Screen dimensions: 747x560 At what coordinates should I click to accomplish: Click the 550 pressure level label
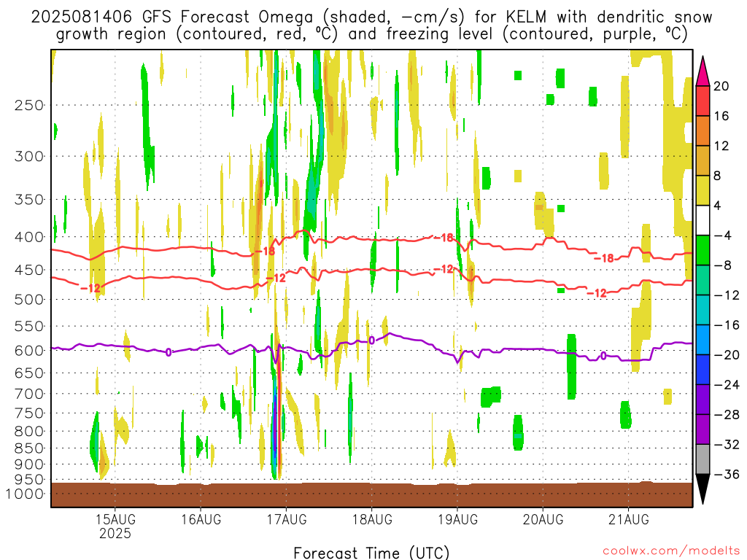click(x=29, y=326)
